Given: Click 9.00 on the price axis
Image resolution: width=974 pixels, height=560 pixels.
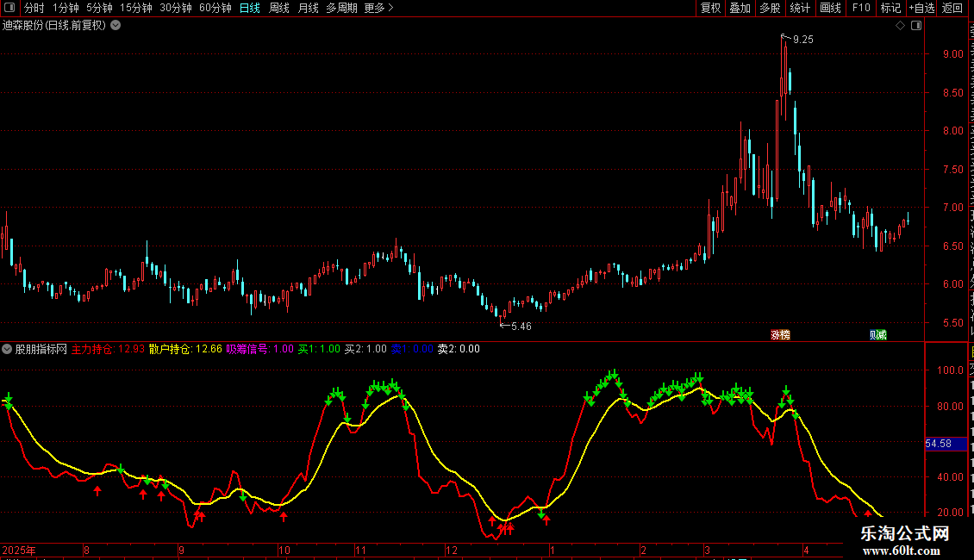Looking at the screenshot, I should coord(952,54).
